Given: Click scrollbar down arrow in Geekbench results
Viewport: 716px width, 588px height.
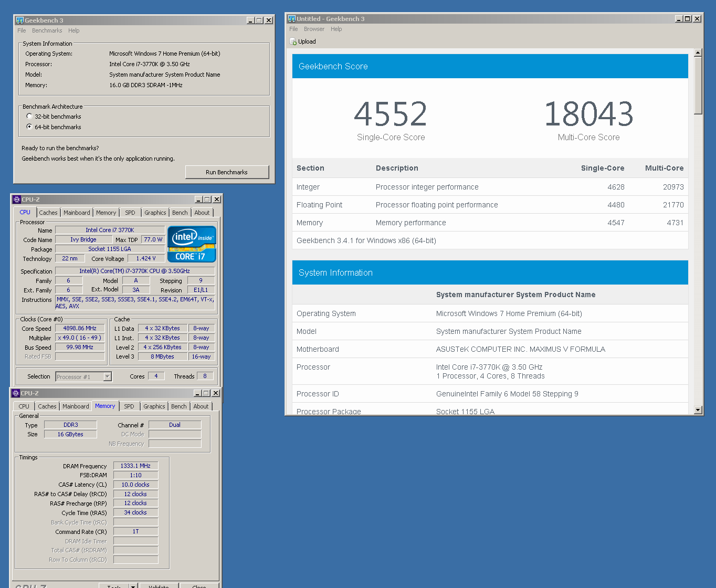Looking at the screenshot, I should pyautogui.click(x=698, y=410).
